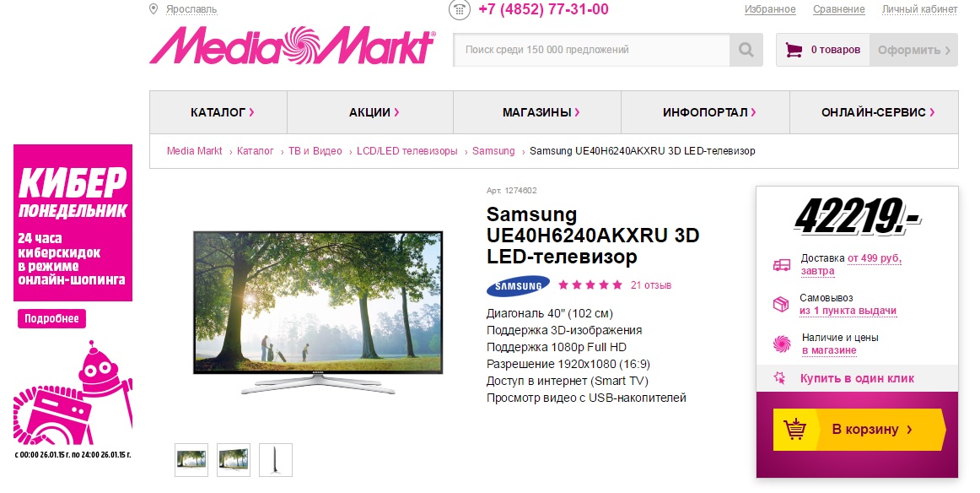Select the side-view TV thumbnail
Image resolution: width=980 pixels, height=493 pixels.
pos(276,460)
